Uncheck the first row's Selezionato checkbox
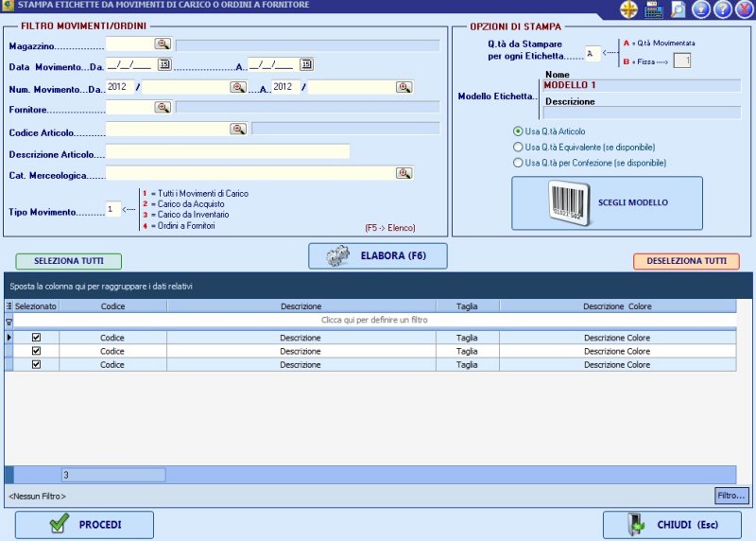756x541 pixels. point(37,337)
